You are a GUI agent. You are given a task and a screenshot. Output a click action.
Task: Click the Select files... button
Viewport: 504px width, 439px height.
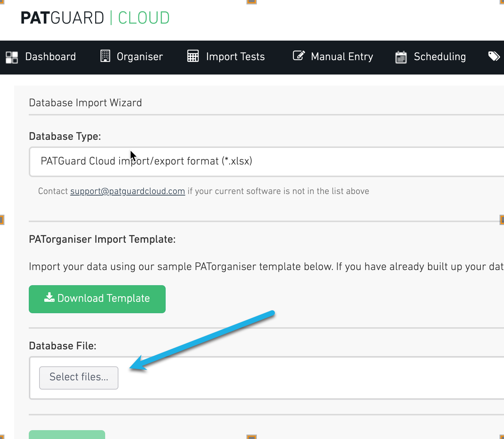(79, 378)
